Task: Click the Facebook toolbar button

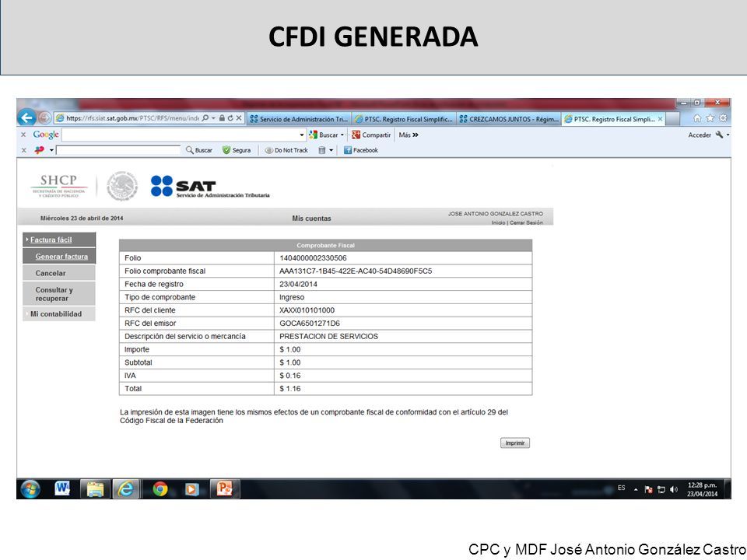Action: pos(360,150)
